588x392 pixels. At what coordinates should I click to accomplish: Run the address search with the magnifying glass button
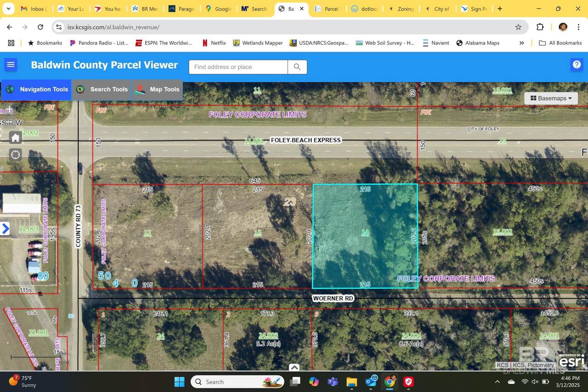point(297,67)
